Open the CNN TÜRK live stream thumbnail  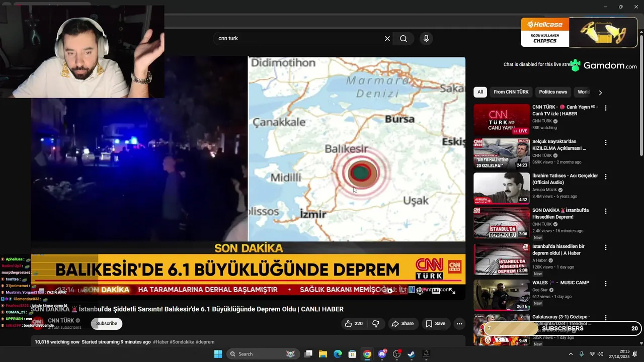502,120
